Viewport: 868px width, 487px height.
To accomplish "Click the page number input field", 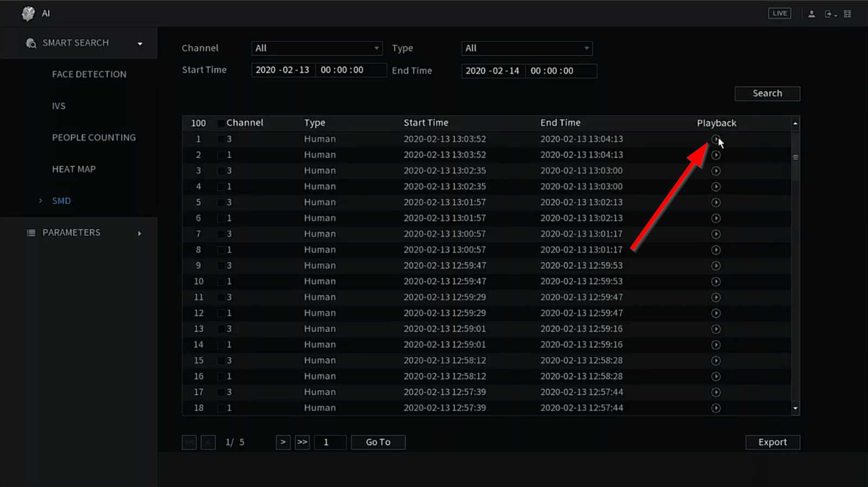I will click(x=330, y=442).
